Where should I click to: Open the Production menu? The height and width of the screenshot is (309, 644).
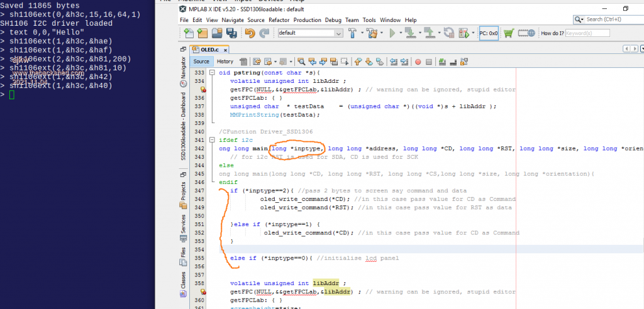coord(307,20)
